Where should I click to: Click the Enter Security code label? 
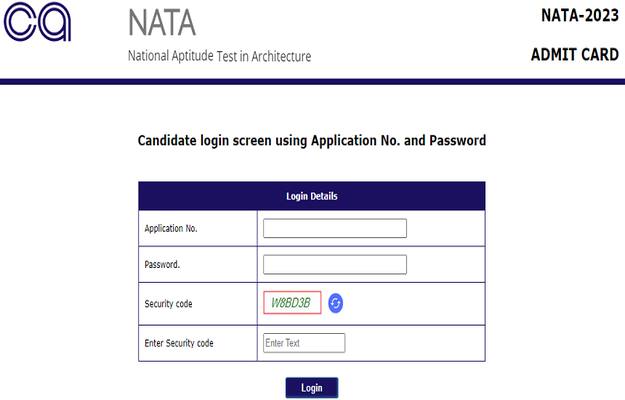click(x=179, y=343)
